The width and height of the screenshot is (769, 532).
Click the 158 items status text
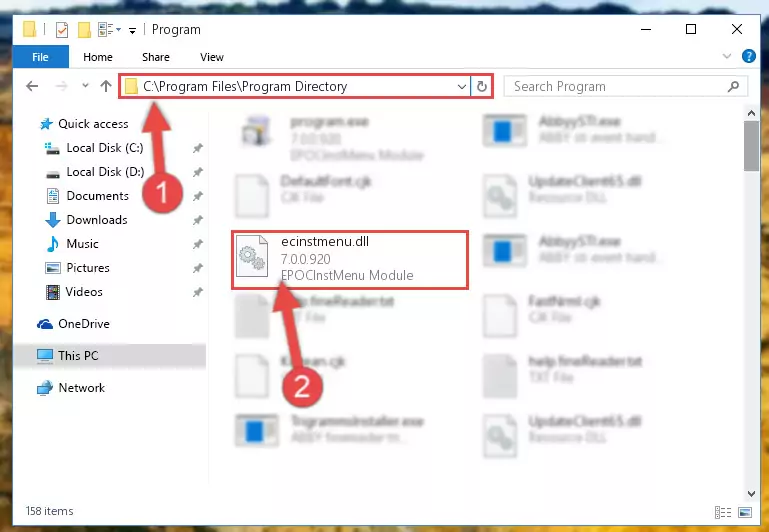coord(50,511)
